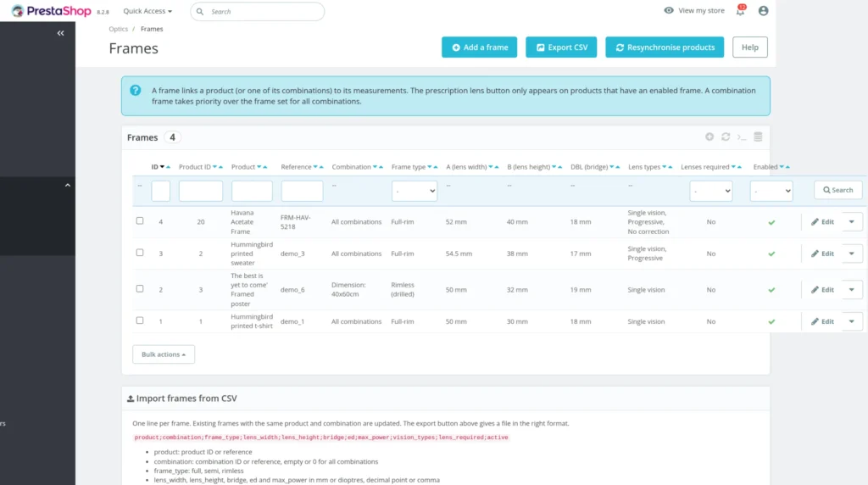The width and height of the screenshot is (868, 485).
Task: Select the checkbox for Hummingbird printed sweater row
Action: pos(140,253)
